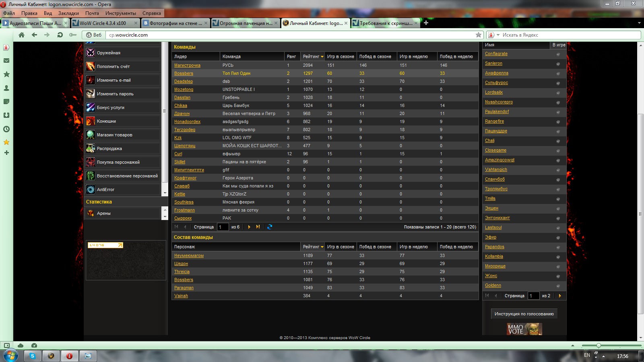Viewport: 644px width, 362px height.
Task: Open the Инструменты menu
Action: point(121,13)
